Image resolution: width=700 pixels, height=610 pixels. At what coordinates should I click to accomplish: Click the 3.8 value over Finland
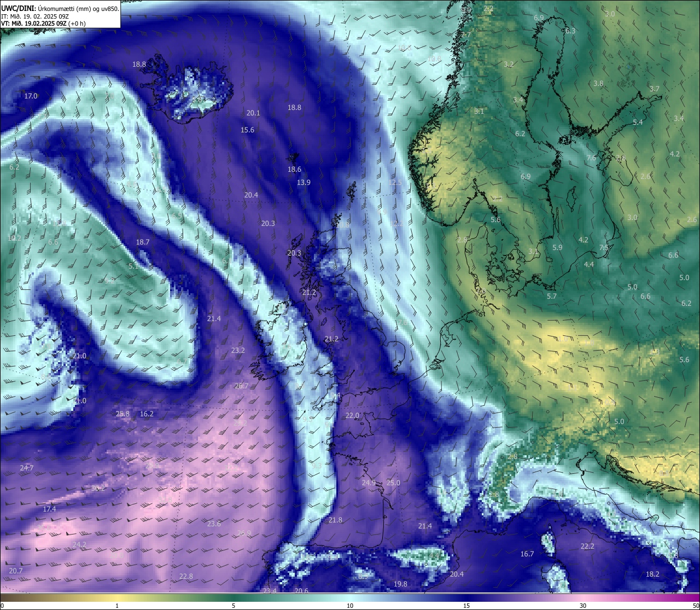(598, 84)
